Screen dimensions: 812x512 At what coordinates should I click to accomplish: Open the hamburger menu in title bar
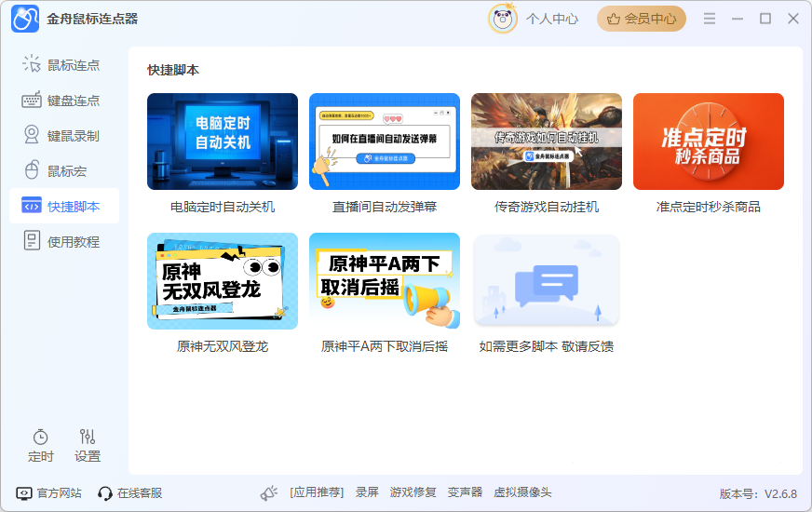pos(710,19)
